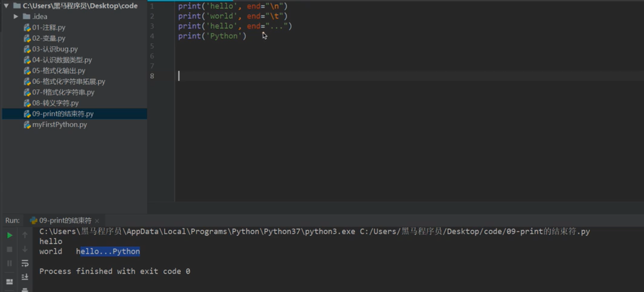Rerun the script with the green play icon

[x=10, y=235]
